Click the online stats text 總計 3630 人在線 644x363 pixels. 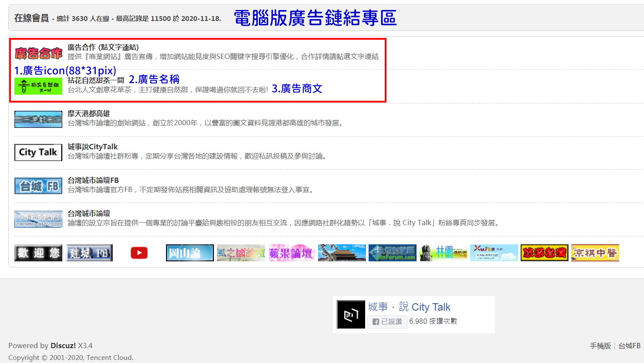point(83,18)
